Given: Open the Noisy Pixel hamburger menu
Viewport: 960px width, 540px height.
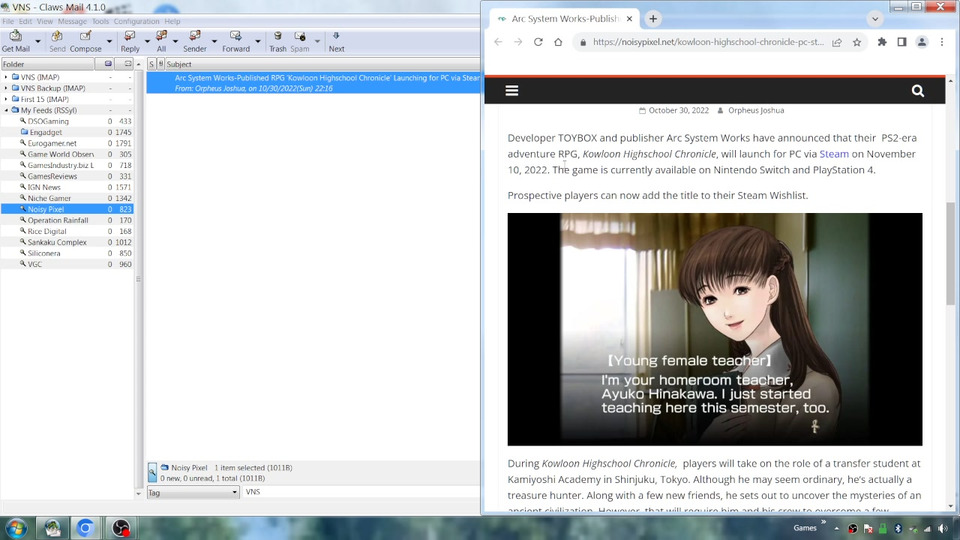Looking at the screenshot, I should coord(512,91).
